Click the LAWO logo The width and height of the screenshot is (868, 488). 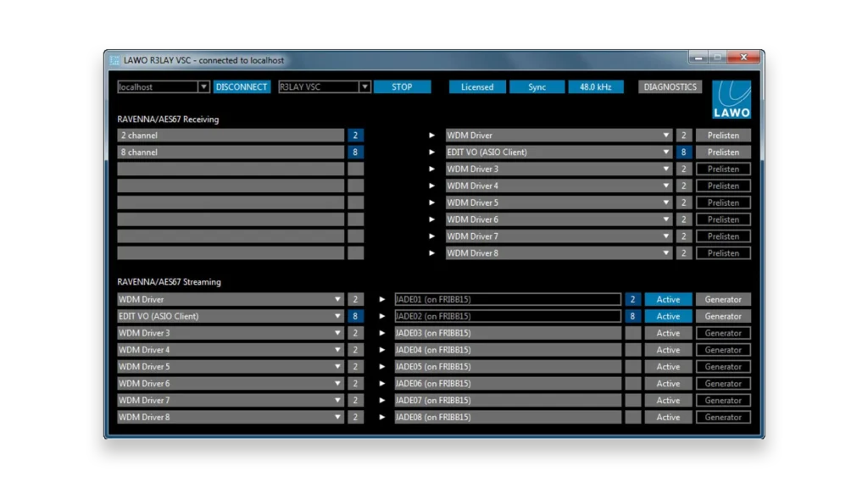tap(732, 100)
